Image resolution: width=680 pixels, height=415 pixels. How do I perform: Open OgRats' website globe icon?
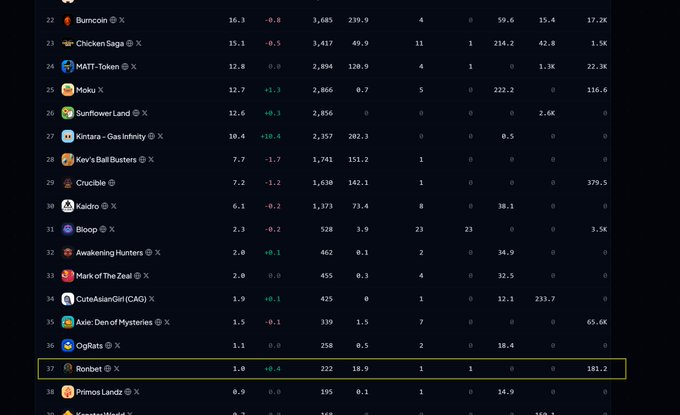108,345
